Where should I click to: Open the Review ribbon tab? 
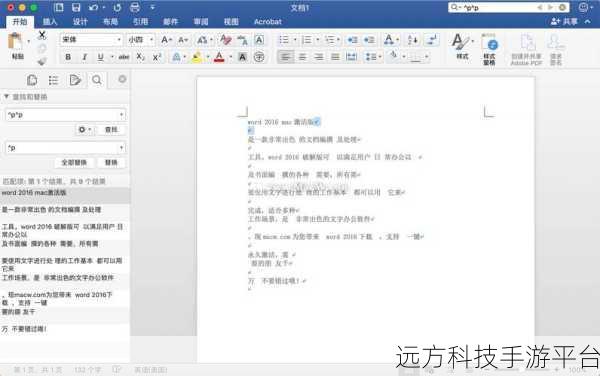click(x=201, y=22)
